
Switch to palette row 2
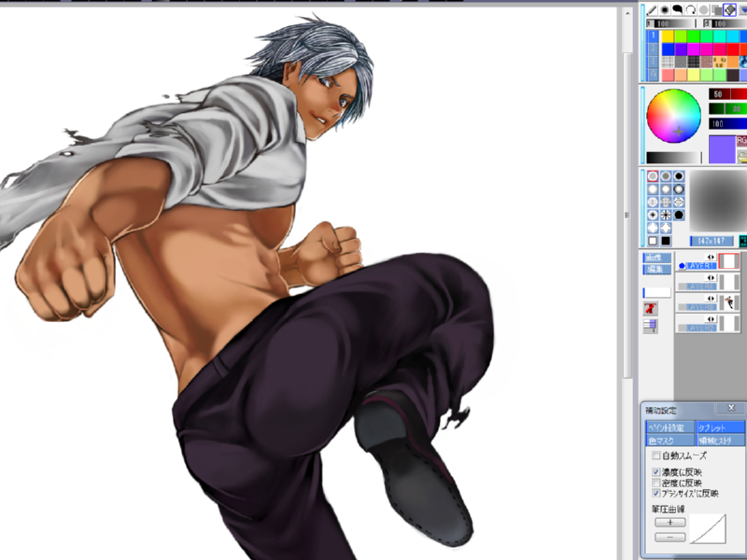tap(653, 49)
